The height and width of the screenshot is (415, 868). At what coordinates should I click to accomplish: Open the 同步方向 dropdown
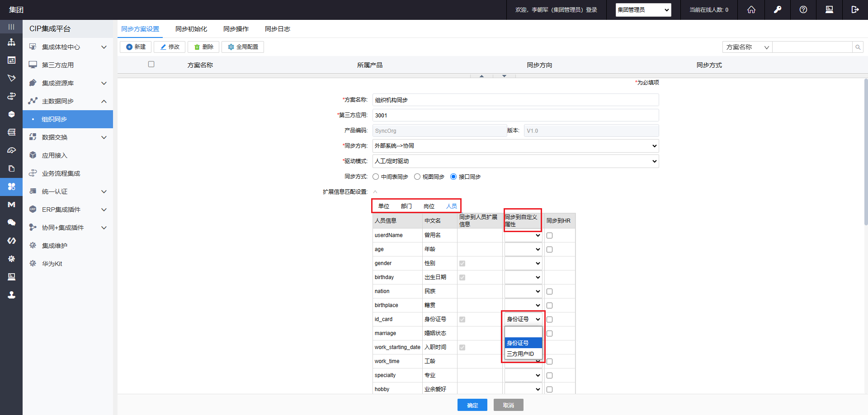click(515, 146)
